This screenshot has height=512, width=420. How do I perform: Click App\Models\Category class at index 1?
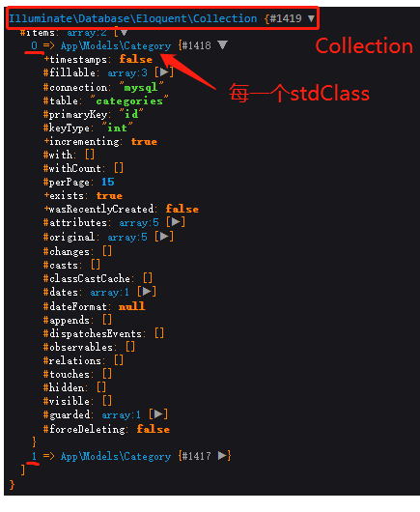pos(116,456)
